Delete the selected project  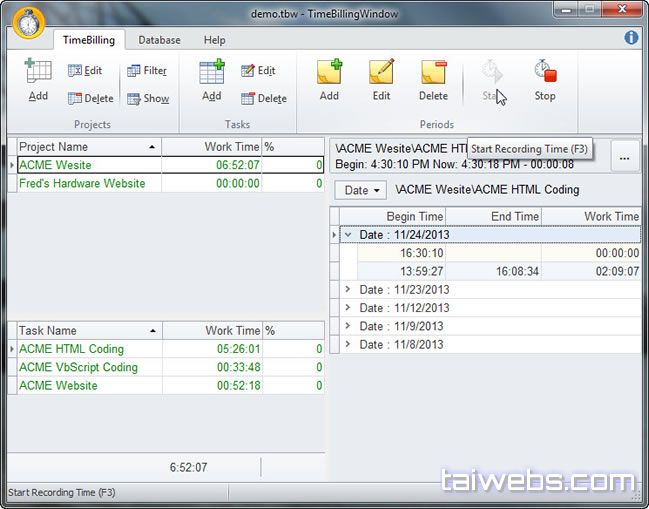coord(90,98)
